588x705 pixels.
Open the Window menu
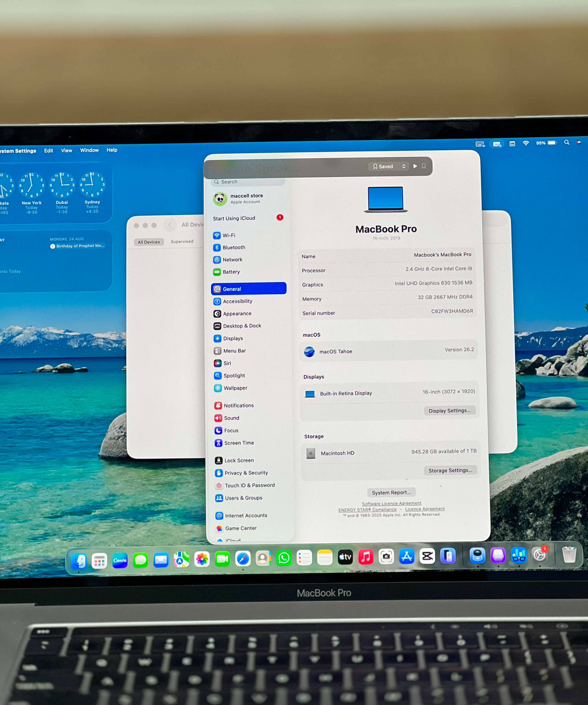[x=89, y=150]
